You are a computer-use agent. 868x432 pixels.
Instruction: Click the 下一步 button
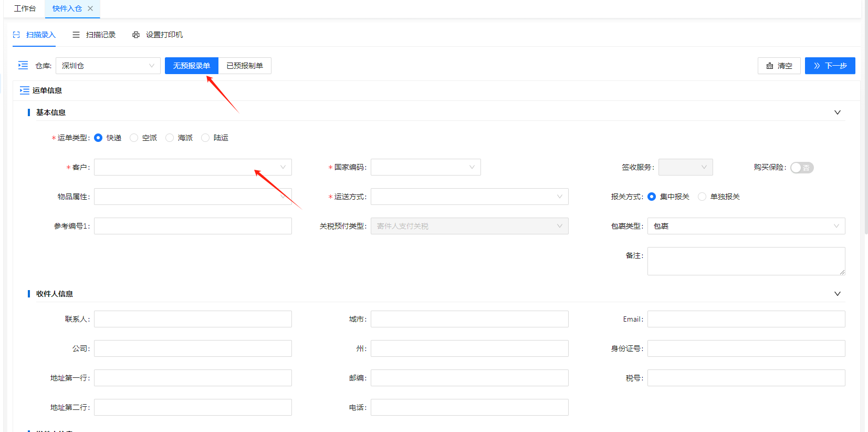coord(830,66)
